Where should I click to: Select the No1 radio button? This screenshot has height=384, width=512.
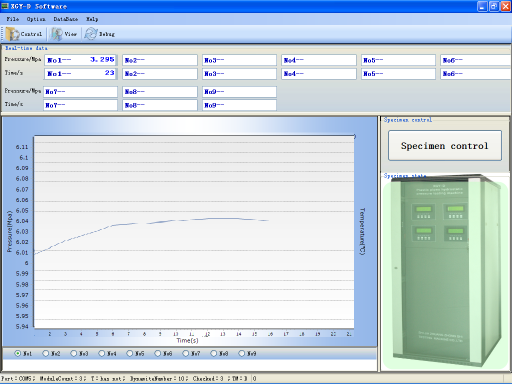tap(18, 353)
